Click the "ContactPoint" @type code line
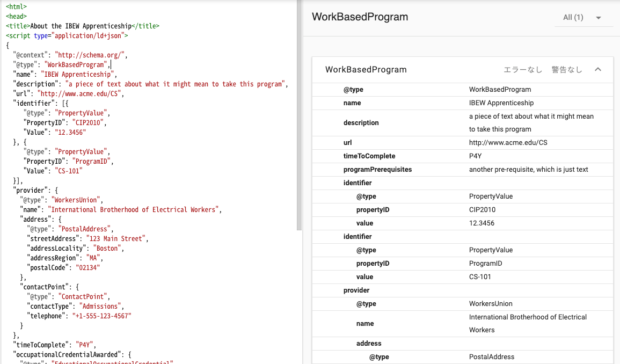Screen dimensions: 620x364 (x=68, y=297)
